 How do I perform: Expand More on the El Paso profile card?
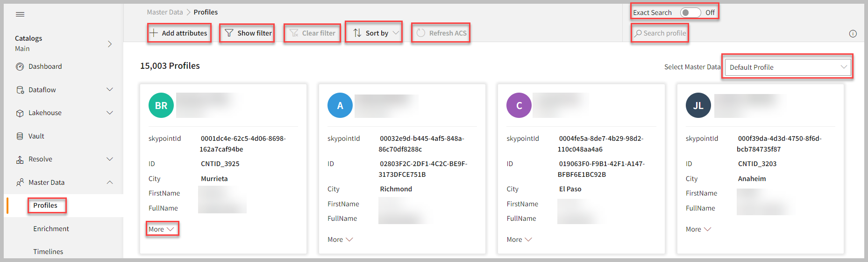click(x=519, y=240)
